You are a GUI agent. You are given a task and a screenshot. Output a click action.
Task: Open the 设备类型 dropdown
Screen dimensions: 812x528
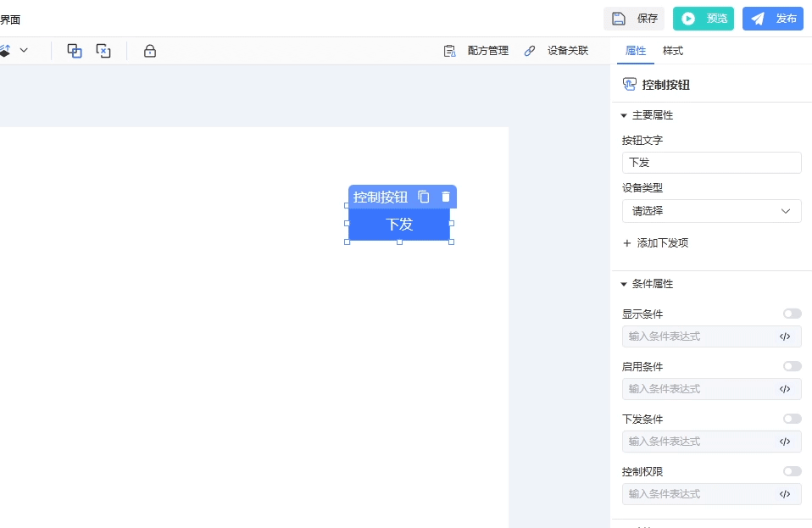(x=711, y=211)
